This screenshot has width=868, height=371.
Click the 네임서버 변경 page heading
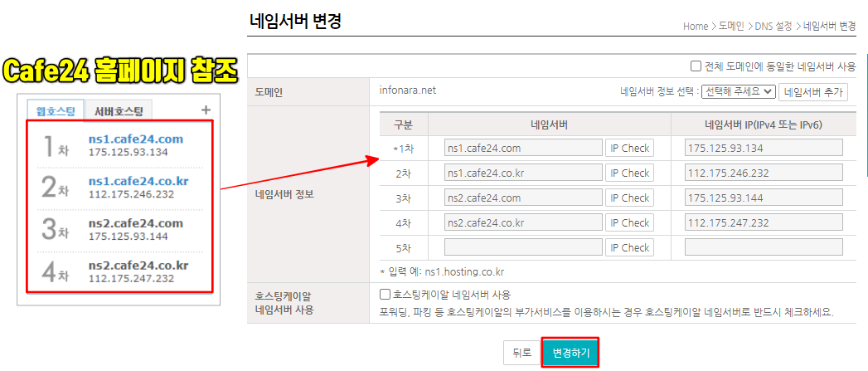[x=296, y=22]
